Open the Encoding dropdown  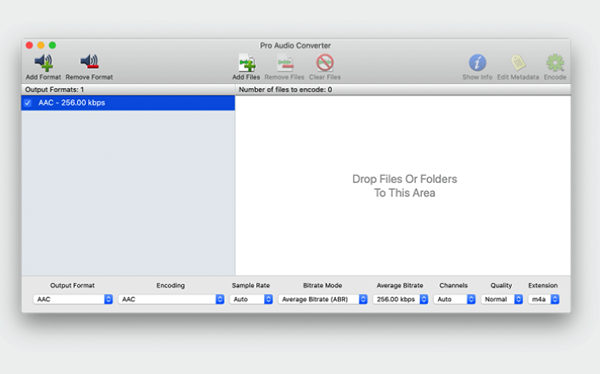(x=171, y=299)
